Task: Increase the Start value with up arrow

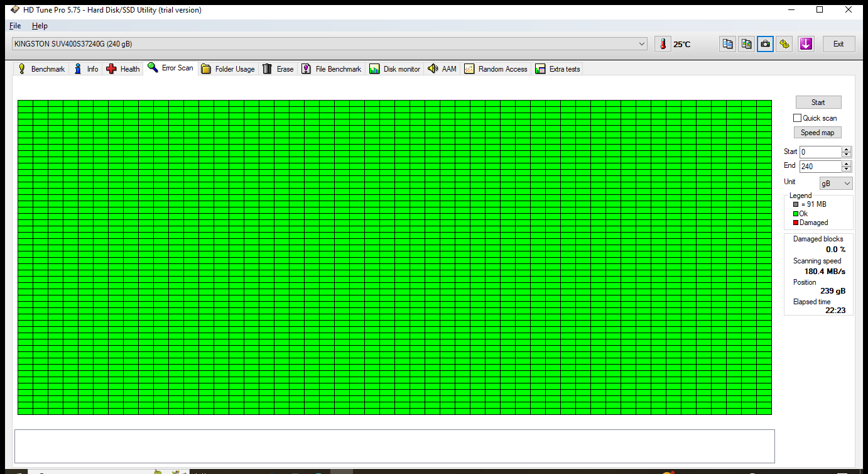Action: point(847,149)
